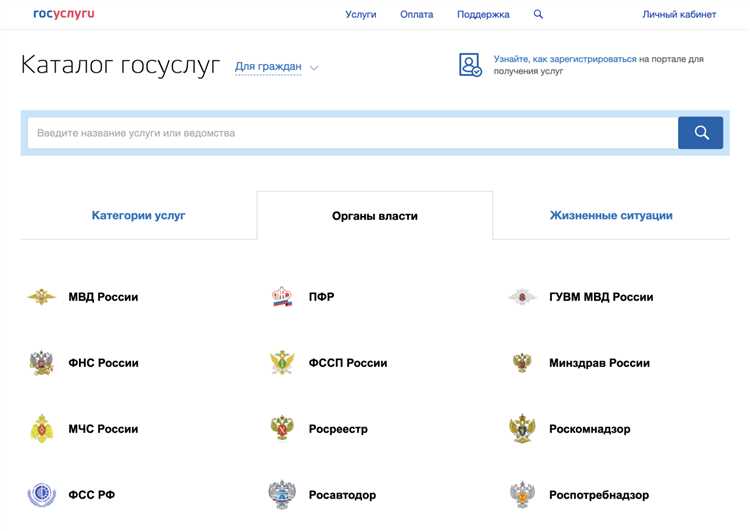Viewport: 750px width, 531px height.
Task: Click the registration user badge icon
Action: 470,65
